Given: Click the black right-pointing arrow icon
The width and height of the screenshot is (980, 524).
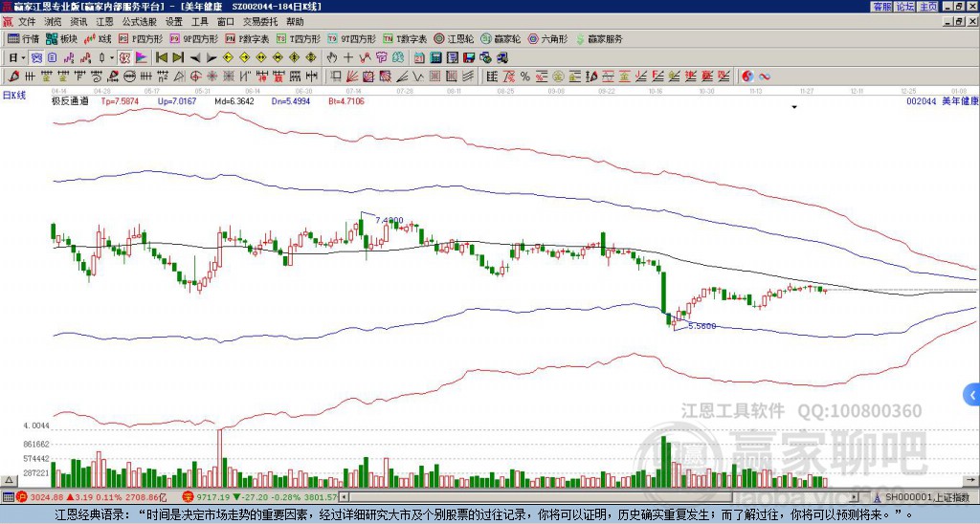Looking at the screenshot, I should click(x=212, y=58).
